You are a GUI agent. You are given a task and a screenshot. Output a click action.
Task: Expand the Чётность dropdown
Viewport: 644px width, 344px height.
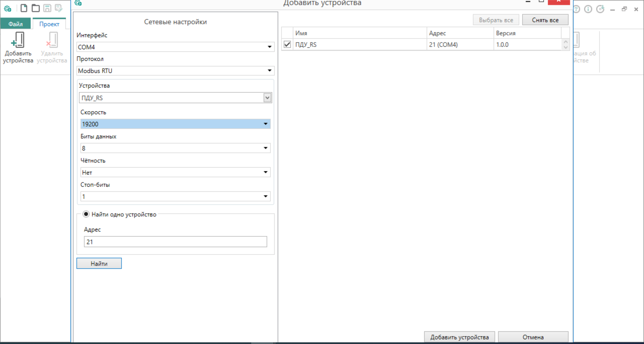pos(175,173)
